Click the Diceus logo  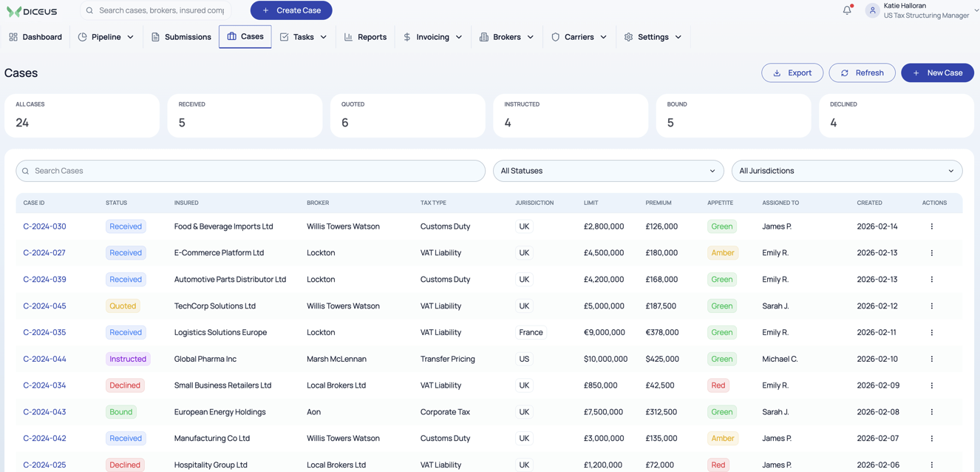(x=32, y=11)
